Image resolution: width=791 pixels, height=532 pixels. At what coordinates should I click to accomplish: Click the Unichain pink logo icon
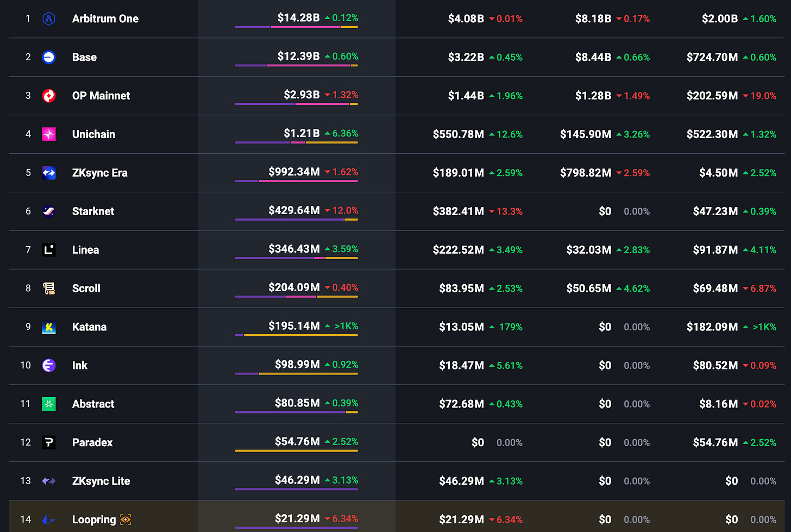(x=49, y=134)
